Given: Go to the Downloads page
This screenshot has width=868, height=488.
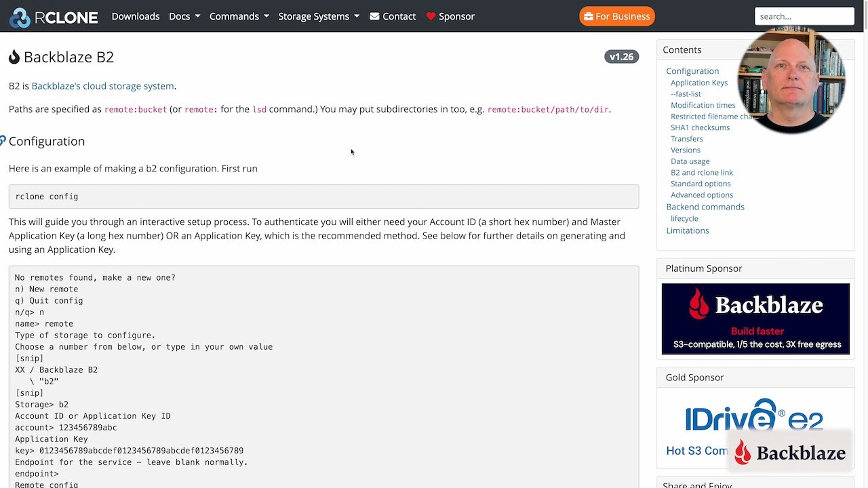Looking at the screenshot, I should (x=136, y=16).
